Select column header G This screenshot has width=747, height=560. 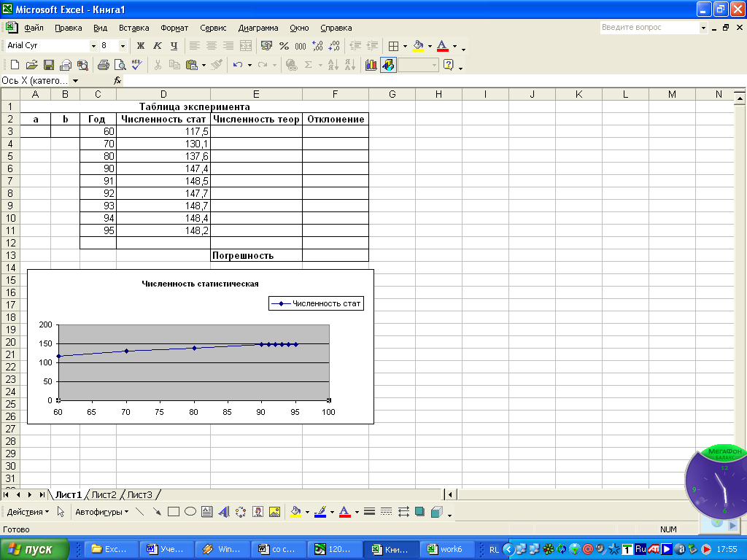(x=392, y=94)
